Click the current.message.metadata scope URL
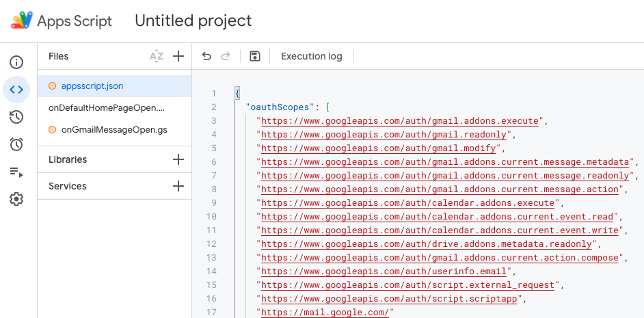The width and height of the screenshot is (644, 318). [x=445, y=162]
